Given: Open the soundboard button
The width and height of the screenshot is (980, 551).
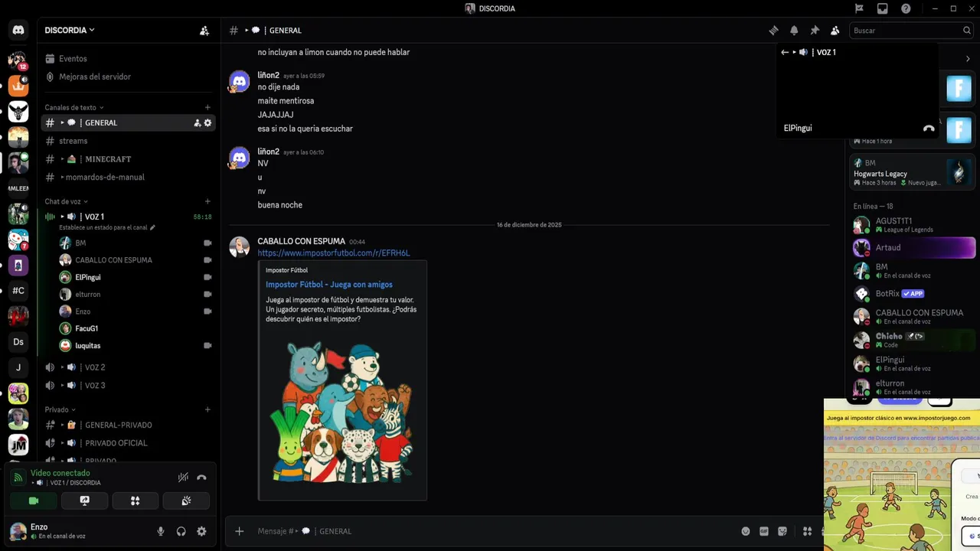Looking at the screenshot, I should [186, 500].
